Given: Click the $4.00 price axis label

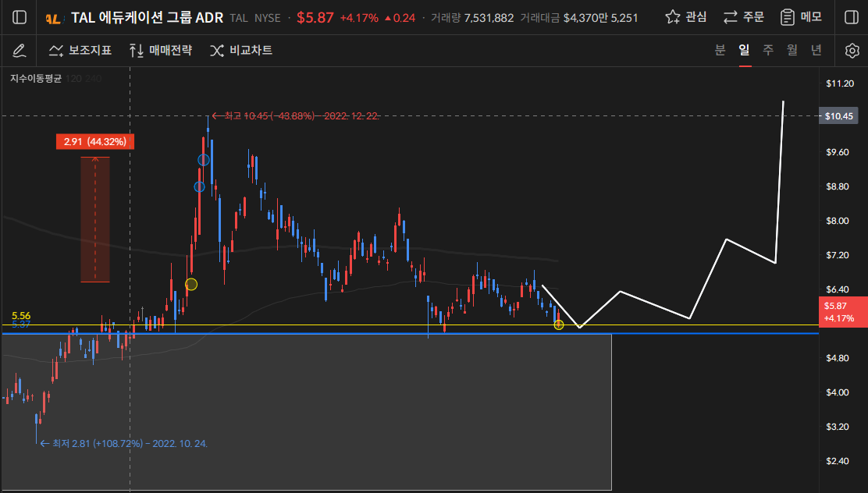Looking at the screenshot, I should [x=838, y=392].
